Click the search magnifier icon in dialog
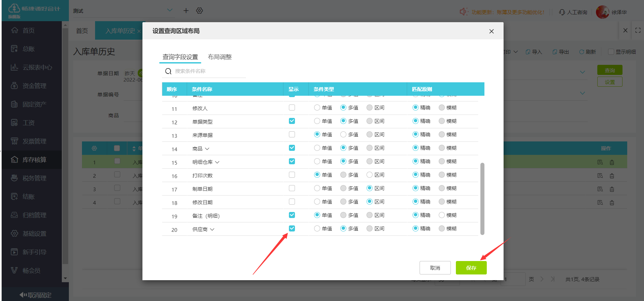644x301 pixels. click(168, 71)
